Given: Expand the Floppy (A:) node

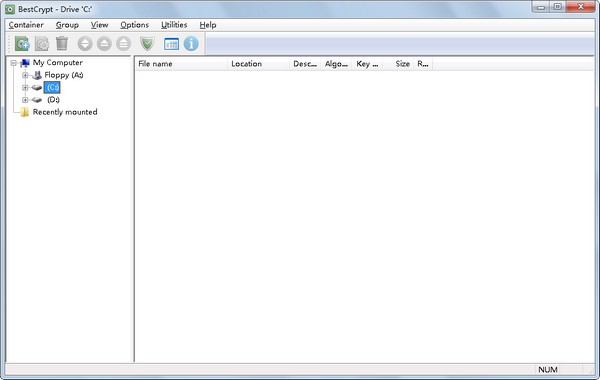Looking at the screenshot, I should [x=25, y=75].
